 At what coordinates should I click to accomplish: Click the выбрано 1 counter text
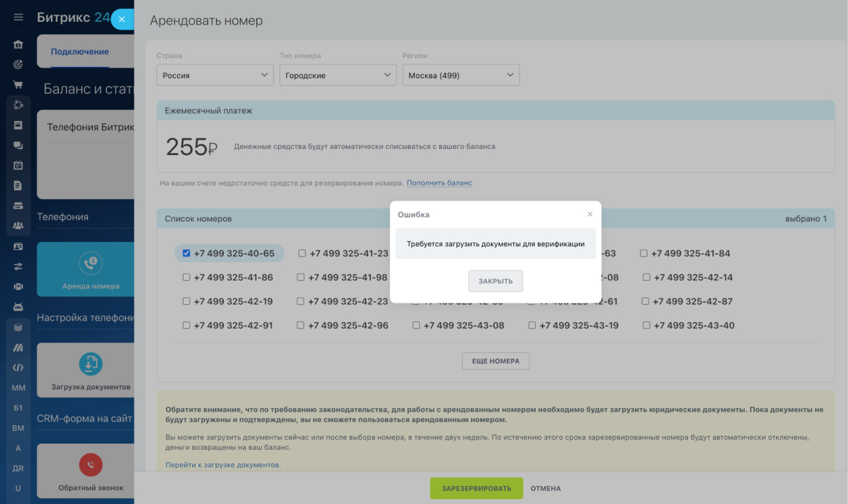tap(806, 219)
